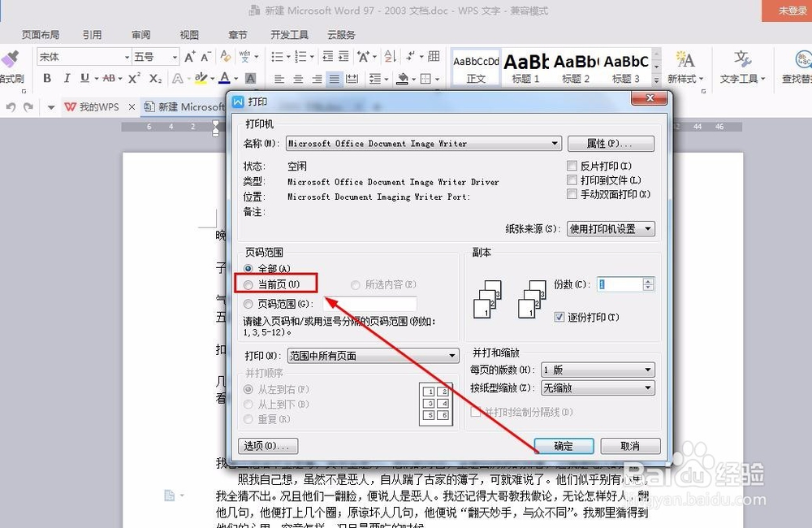Redo the last action
This screenshot has height=528, width=812.
(28, 106)
